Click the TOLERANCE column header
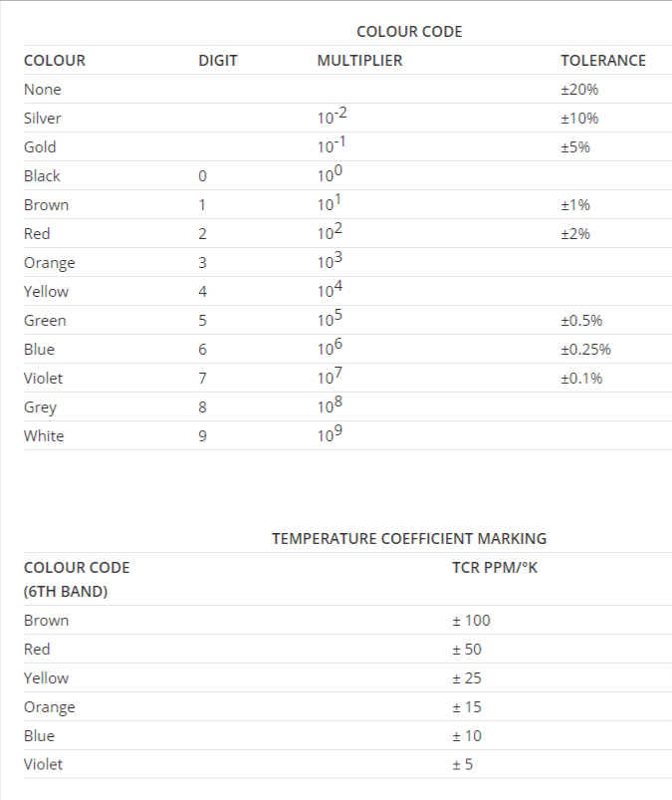 [x=603, y=61]
